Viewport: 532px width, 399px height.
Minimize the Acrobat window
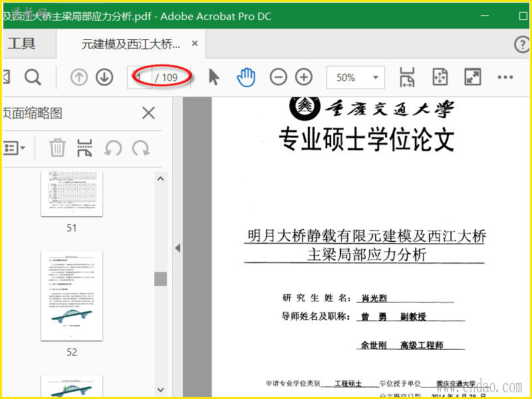coord(485,16)
